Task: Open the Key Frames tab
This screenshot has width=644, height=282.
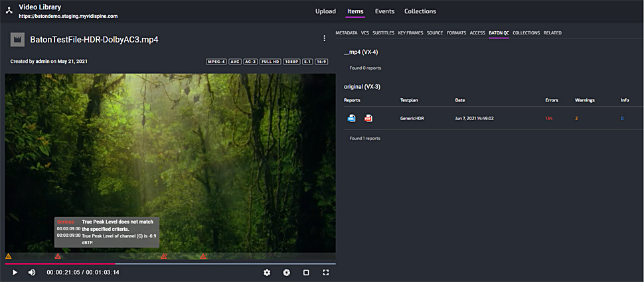Action: (410, 33)
